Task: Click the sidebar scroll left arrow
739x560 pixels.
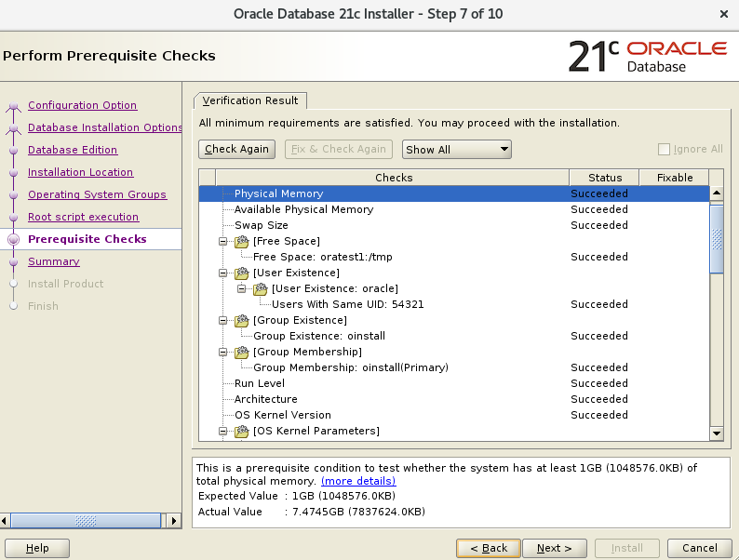Action: tap(5, 521)
